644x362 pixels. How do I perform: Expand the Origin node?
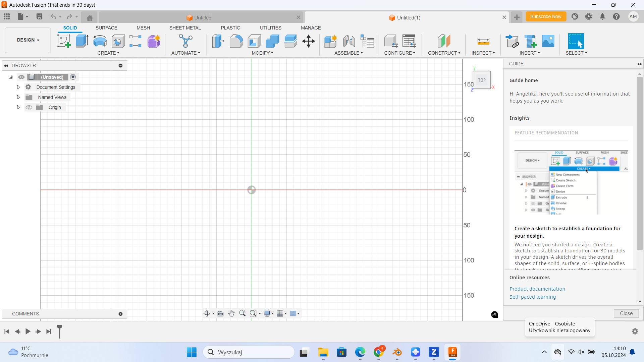[x=18, y=107]
